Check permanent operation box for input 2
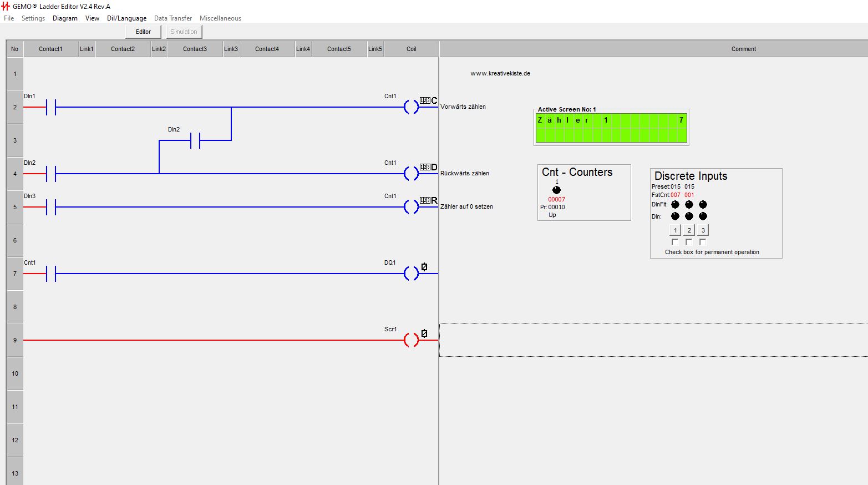The image size is (868, 485). 689,242
